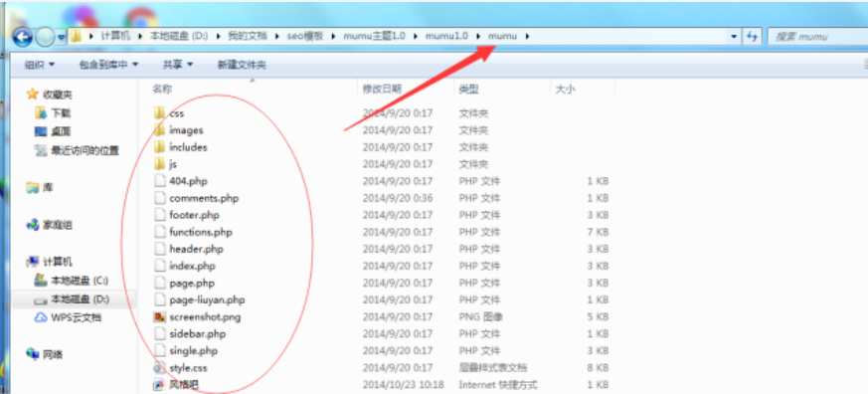Select 家庭组 in the navigation pane
This screenshot has height=394, width=868.
coord(49,225)
